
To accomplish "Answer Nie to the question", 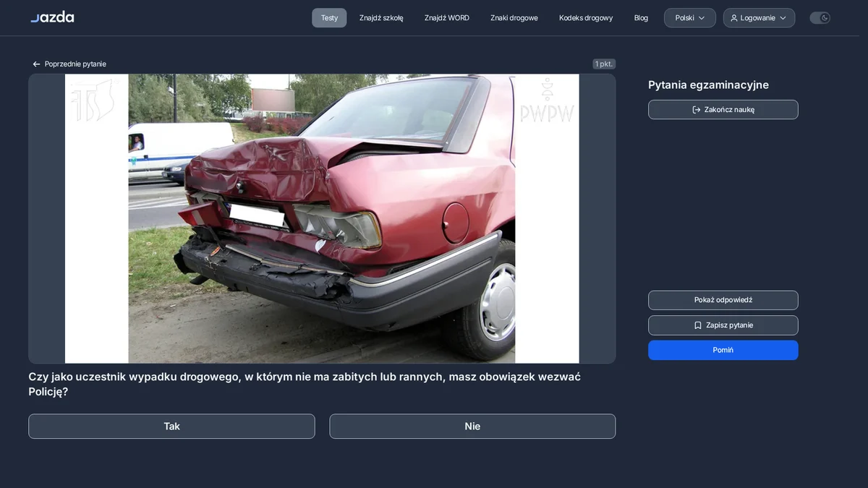I will [472, 427].
